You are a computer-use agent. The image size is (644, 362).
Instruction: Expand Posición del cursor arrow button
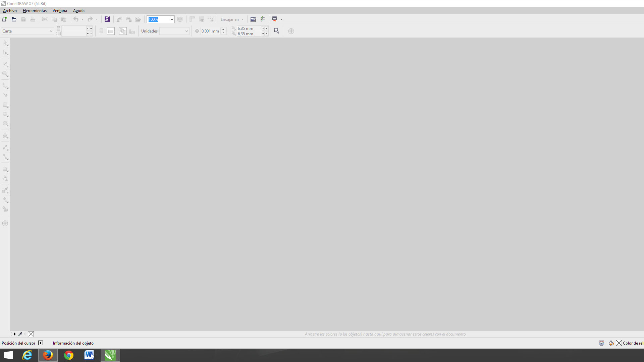pyautogui.click(x=41, y=343)
